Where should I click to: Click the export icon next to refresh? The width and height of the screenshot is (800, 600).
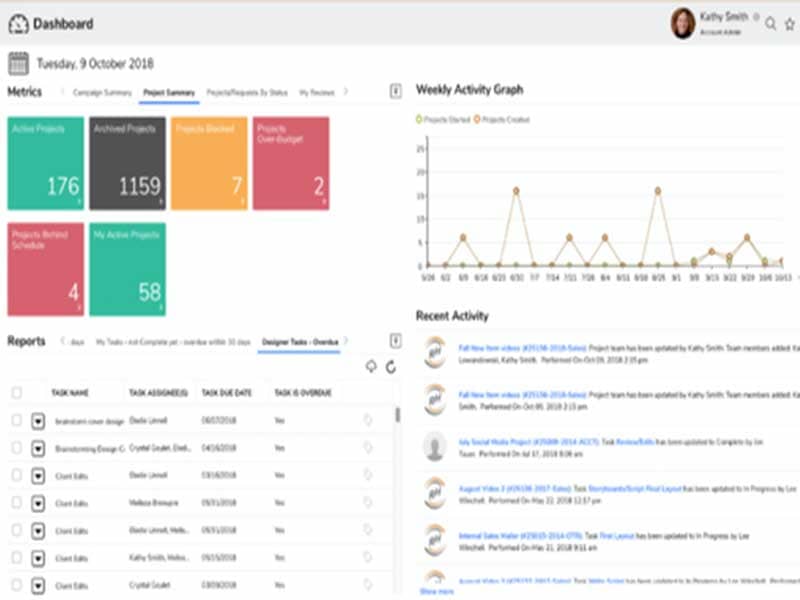click(371, 367)
